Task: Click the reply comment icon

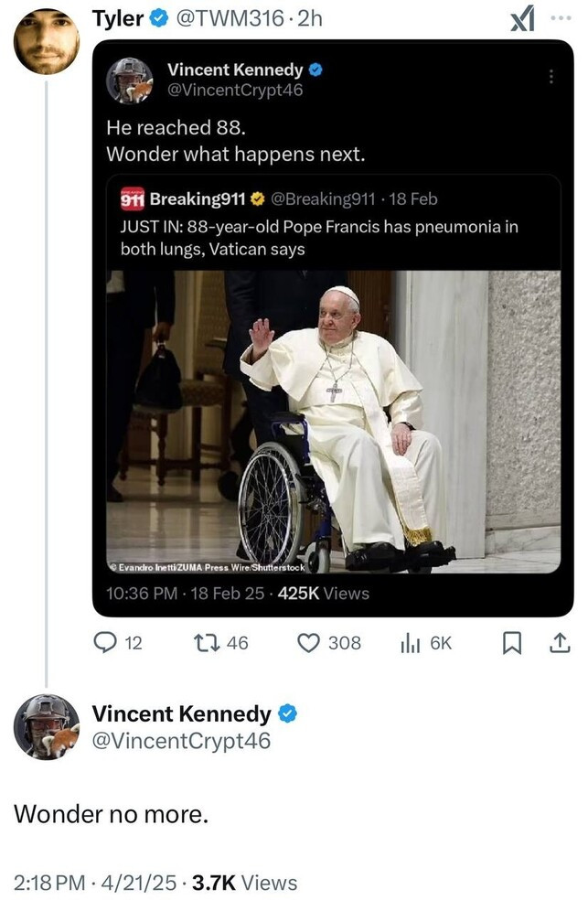Action: tap(108, 643)
